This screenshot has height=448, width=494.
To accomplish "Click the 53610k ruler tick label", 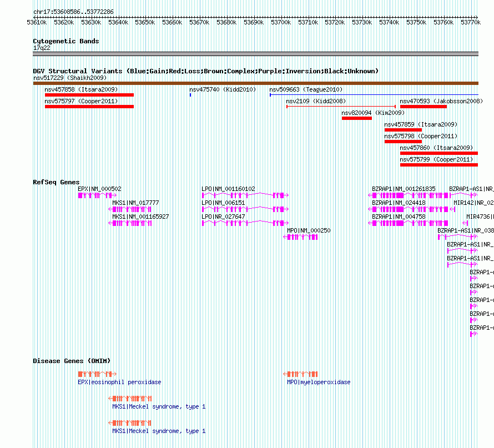I will pyautogui.click(x=37, y=22).
